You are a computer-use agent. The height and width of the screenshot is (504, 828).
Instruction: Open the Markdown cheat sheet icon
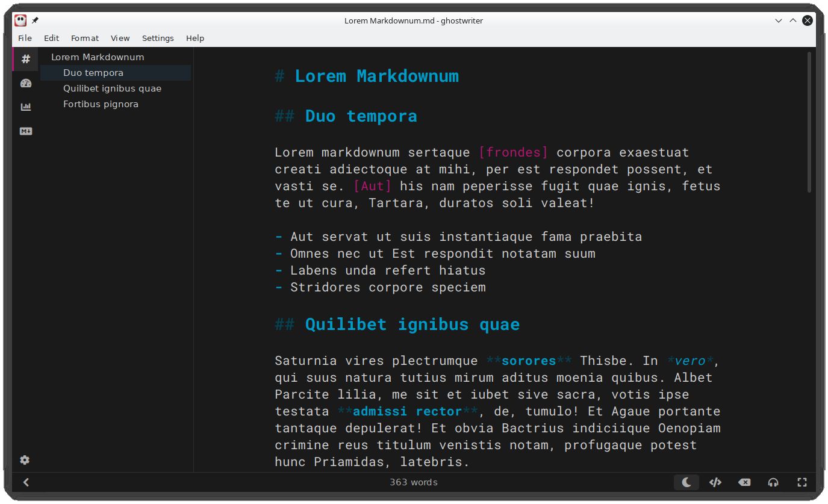(x=26, y=131)
